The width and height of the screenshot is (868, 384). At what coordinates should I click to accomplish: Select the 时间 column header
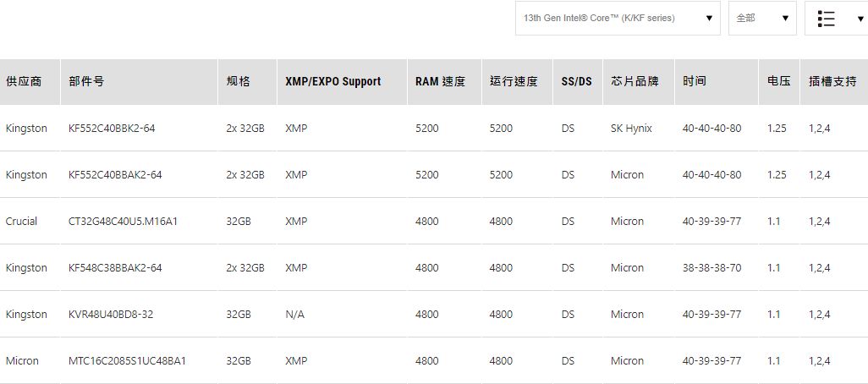click(x=695, y=82)
